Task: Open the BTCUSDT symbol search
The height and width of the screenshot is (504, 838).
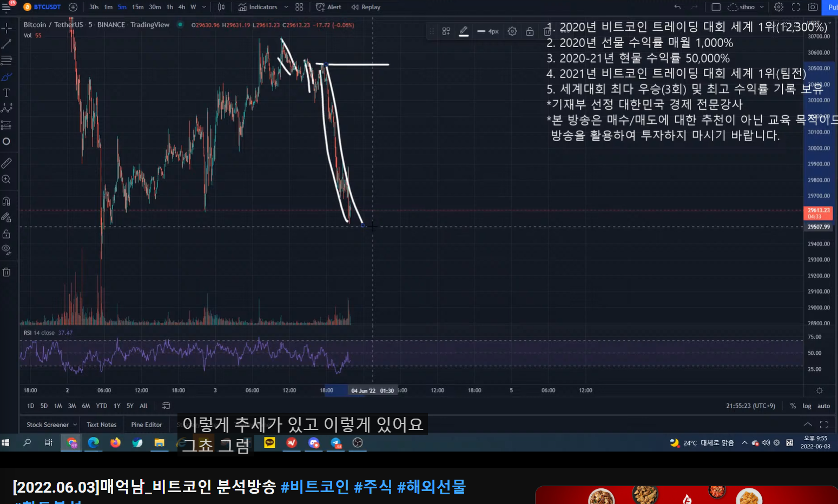Action: coord(42,7)
